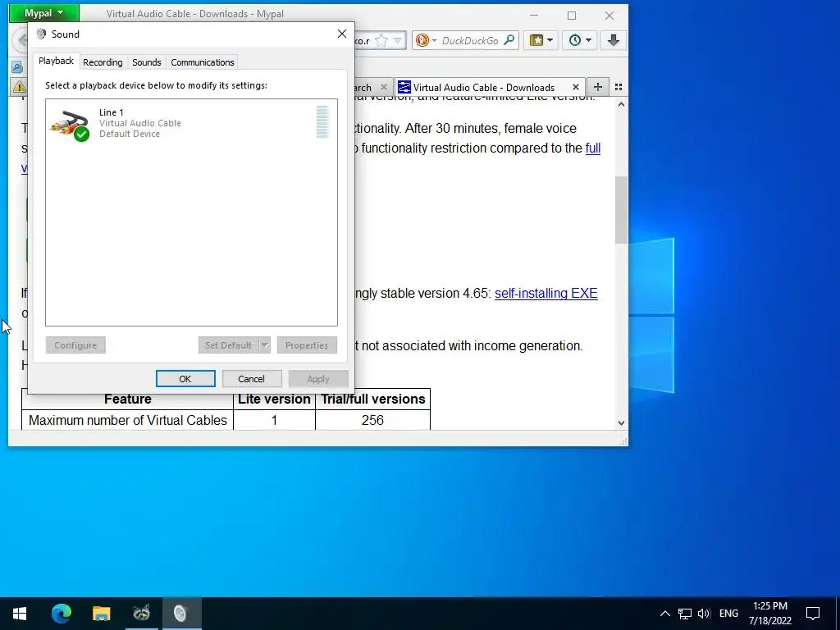Click the DuckDuckGo search engine icon
This screenshot has width=840, height=630.
click(422, 40)
